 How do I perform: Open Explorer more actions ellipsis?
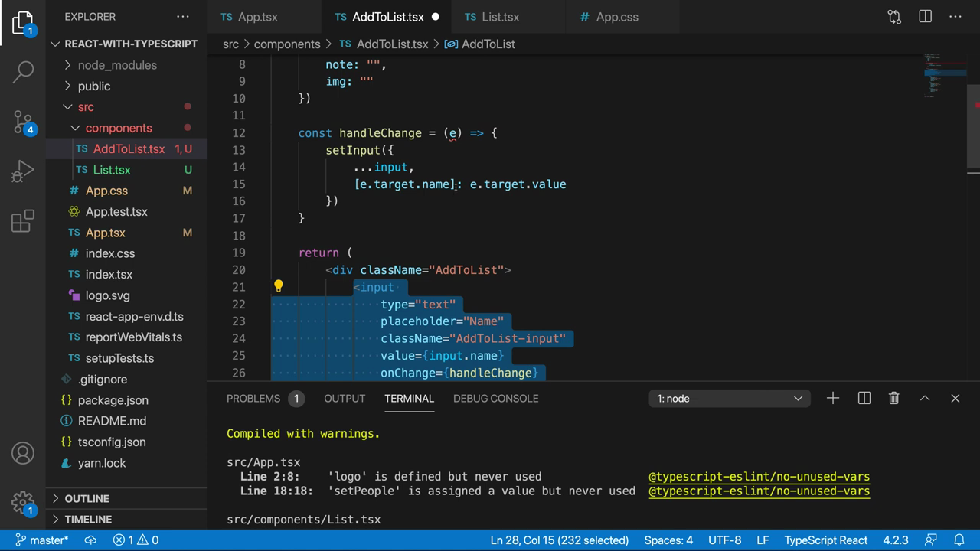click(183, 16)
